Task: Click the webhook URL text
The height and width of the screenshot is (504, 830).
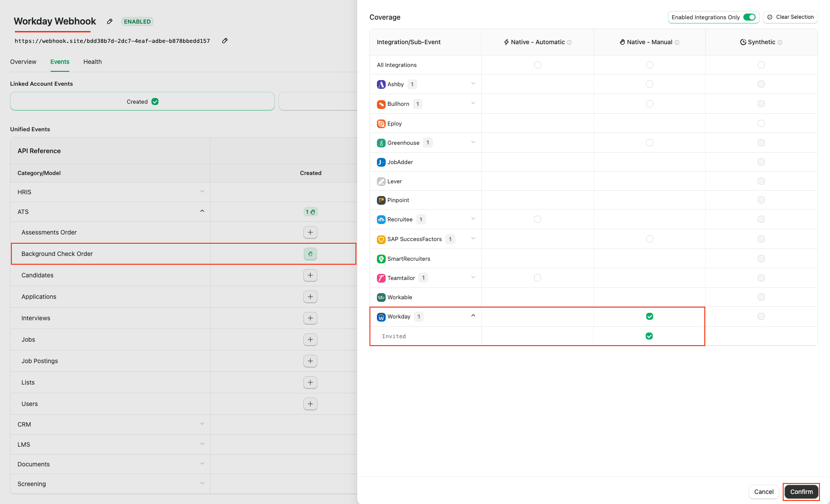Action: (x=112, y=41)
